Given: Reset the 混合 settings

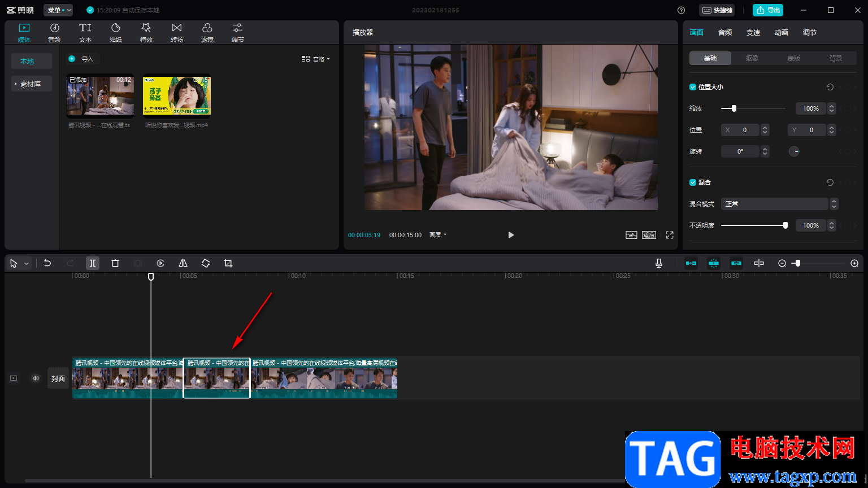Looking at the screenshot, I should (830, 182).
